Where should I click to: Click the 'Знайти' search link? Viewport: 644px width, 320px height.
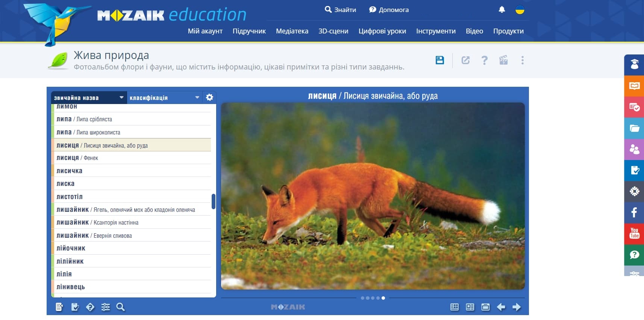(341, 10)
